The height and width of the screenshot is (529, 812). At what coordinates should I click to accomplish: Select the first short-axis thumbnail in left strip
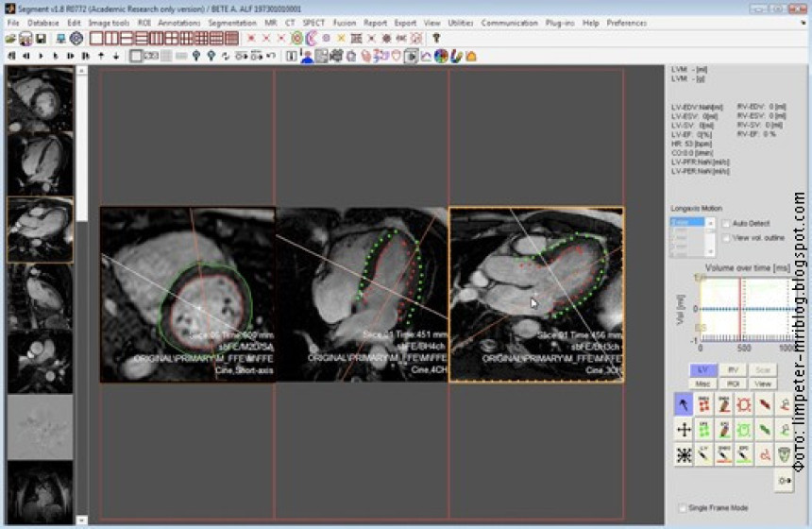point(40,98)
